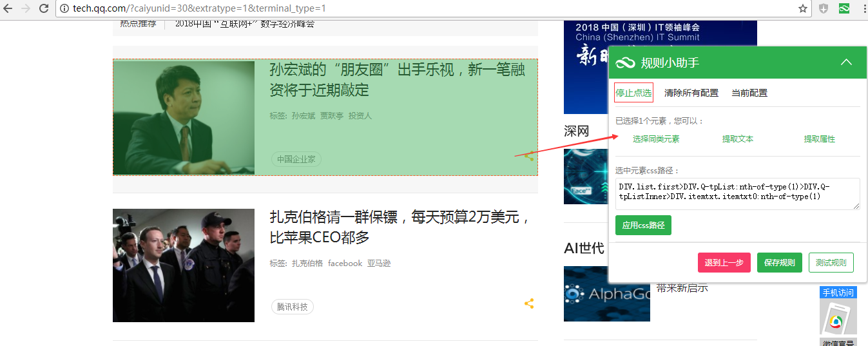Click tag facebook

345,264
